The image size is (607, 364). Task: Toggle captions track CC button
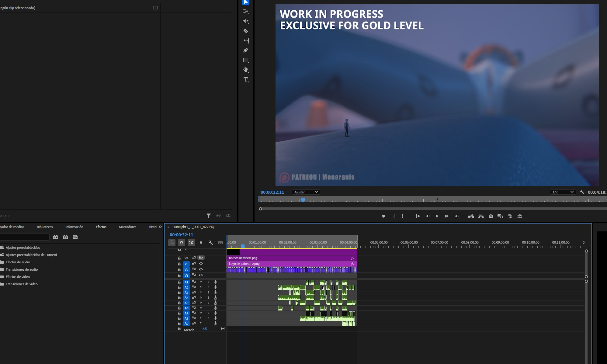[x=220, y=243]
